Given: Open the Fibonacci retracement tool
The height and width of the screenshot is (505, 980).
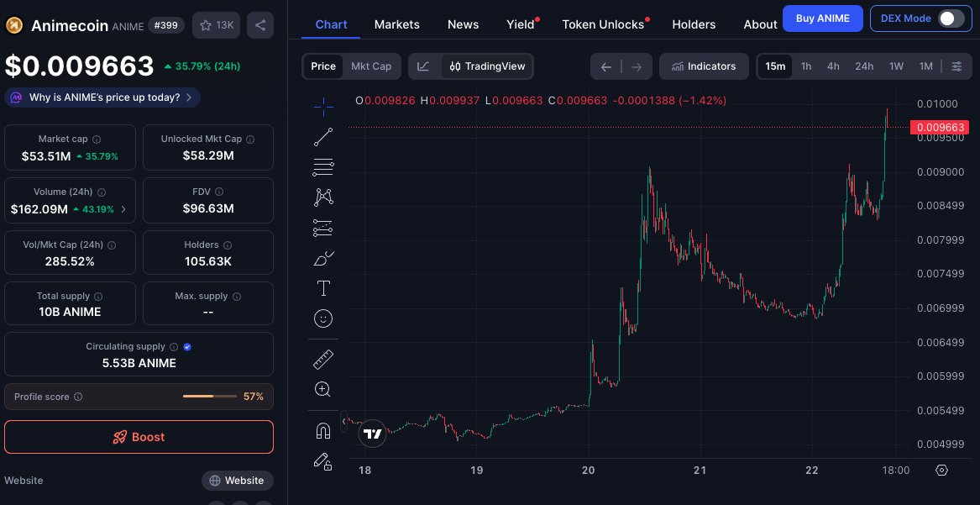Looking at the screenshot, I should tap(323, 167).
